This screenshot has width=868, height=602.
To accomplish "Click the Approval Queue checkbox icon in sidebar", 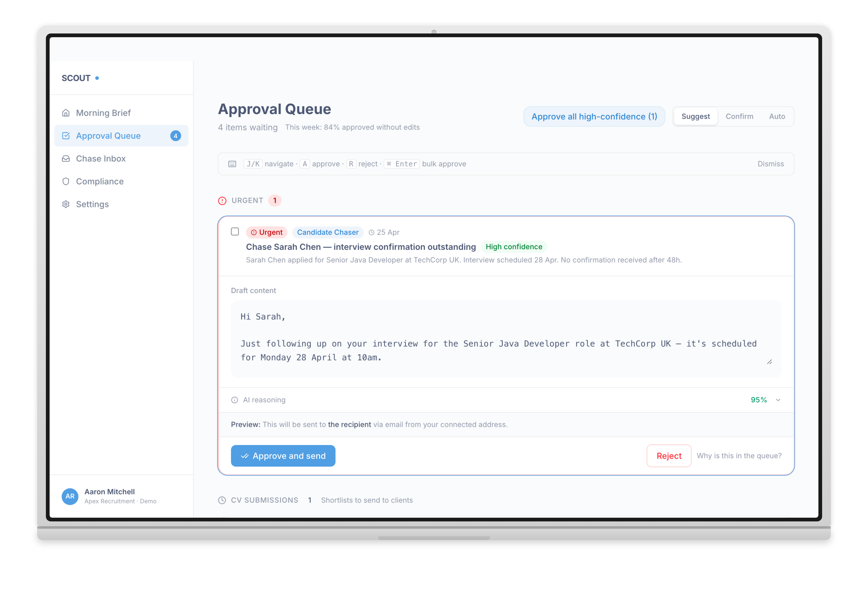I will [x=66, y=136].
